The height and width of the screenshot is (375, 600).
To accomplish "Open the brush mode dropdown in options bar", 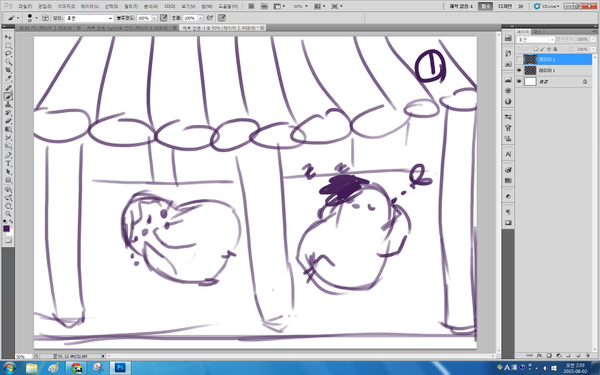I will coord(89,18).
